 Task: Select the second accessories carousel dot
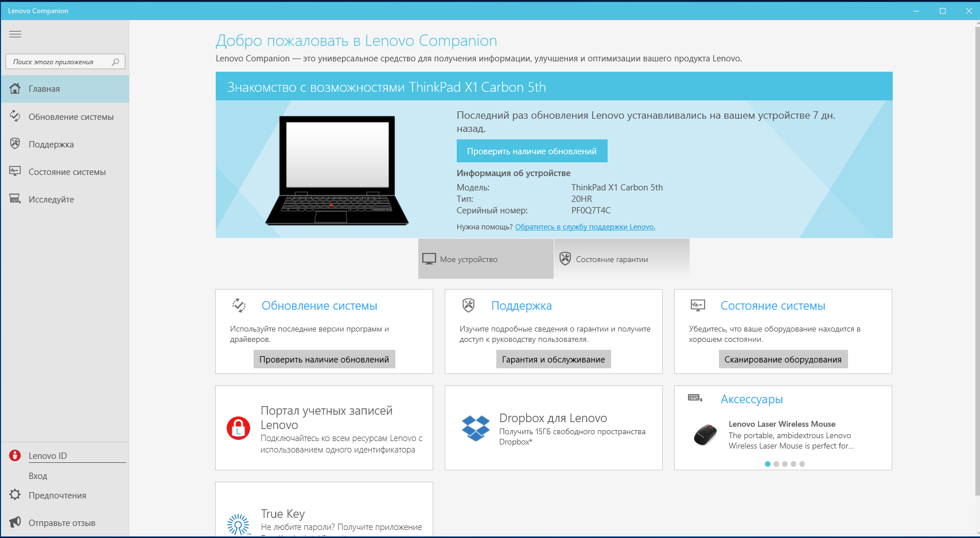click(776, 464)
